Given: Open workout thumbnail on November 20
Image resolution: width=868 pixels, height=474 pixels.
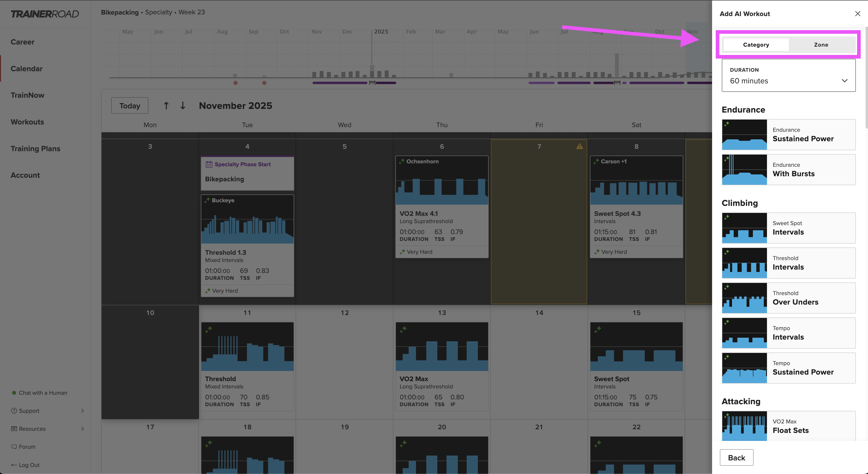Looking at the screenshot, I should tap(442, 455).
